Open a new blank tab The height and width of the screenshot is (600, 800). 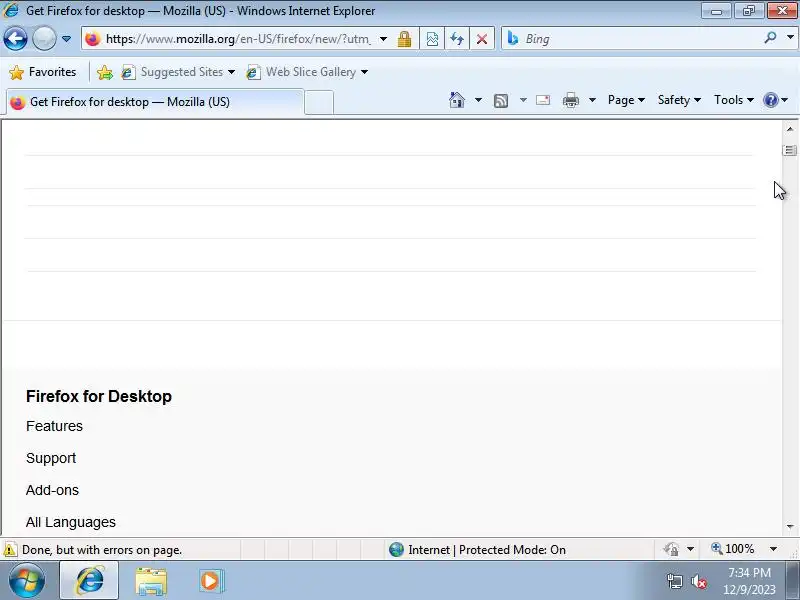click(319, 102)
